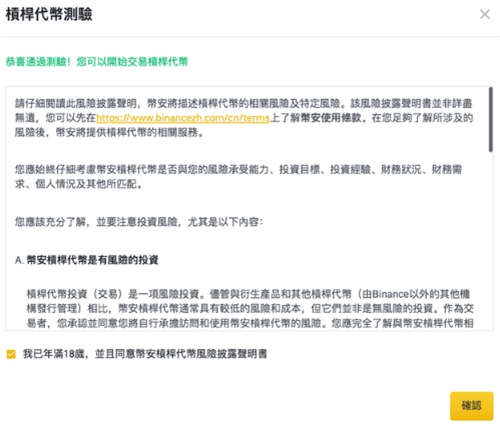500x425 pixels.
Task: Click the line 求、個人情況及其他所匹配
Action: [79, 184]
